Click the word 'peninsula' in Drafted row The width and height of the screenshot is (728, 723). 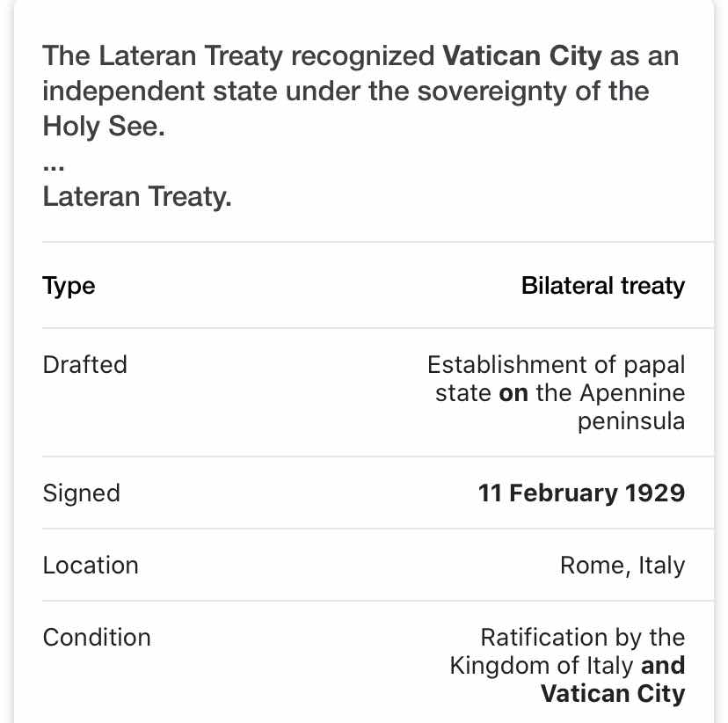click(x=631, y=422)
